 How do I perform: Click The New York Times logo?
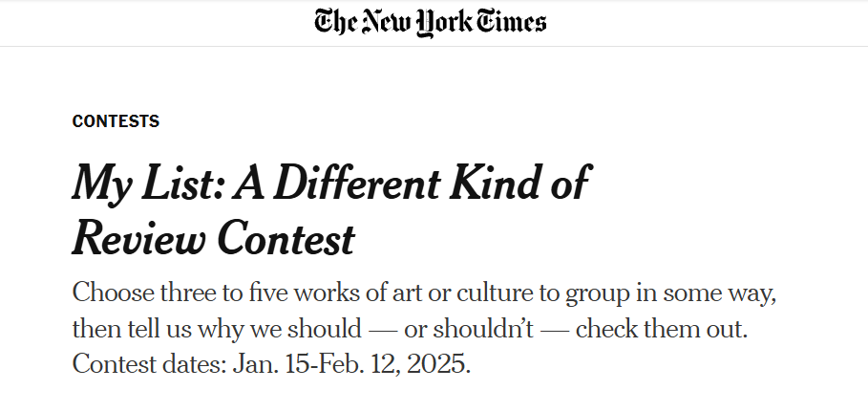(x=430, y=23)
